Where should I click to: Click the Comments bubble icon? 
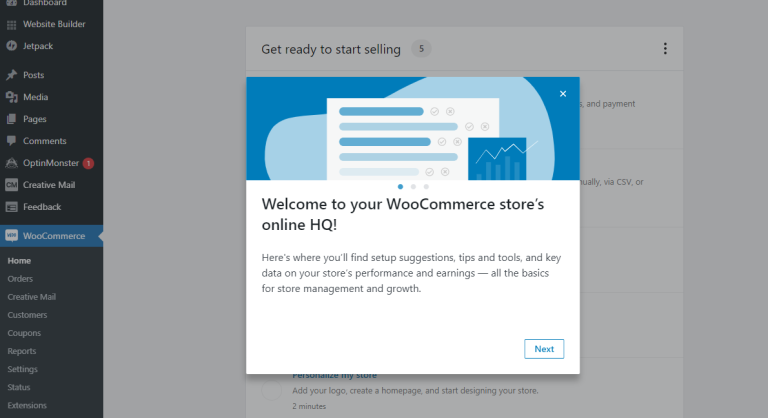tap(11, 141)
